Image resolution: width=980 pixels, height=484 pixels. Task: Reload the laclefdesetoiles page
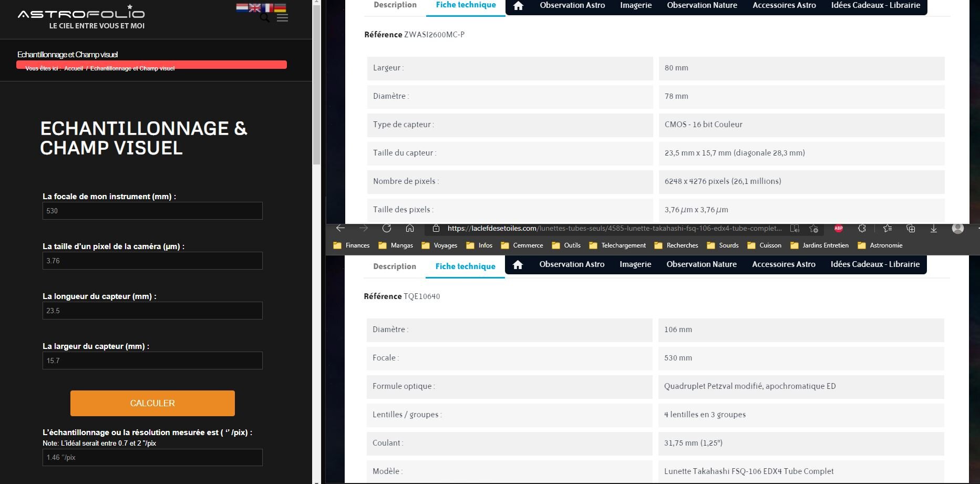point(387,228)
